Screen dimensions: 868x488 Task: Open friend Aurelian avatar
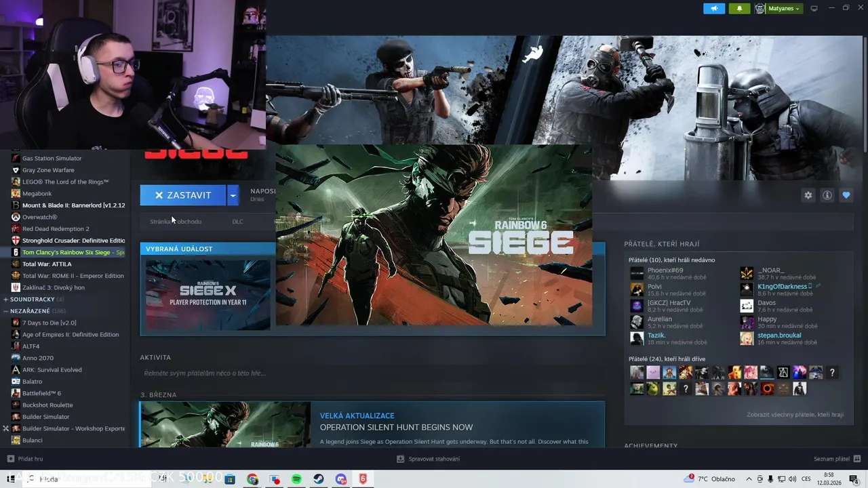coord(637,322)
